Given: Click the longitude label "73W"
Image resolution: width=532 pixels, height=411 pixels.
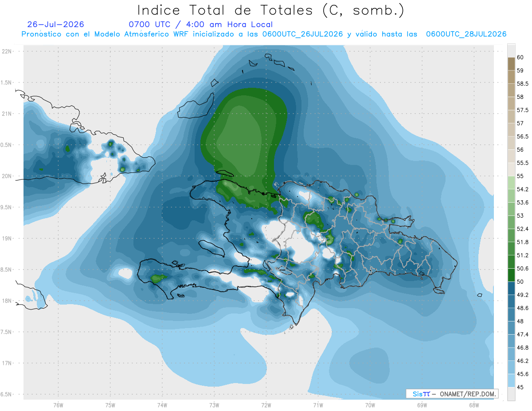Looking at the screenshot, I should click(x=214, y=405).
